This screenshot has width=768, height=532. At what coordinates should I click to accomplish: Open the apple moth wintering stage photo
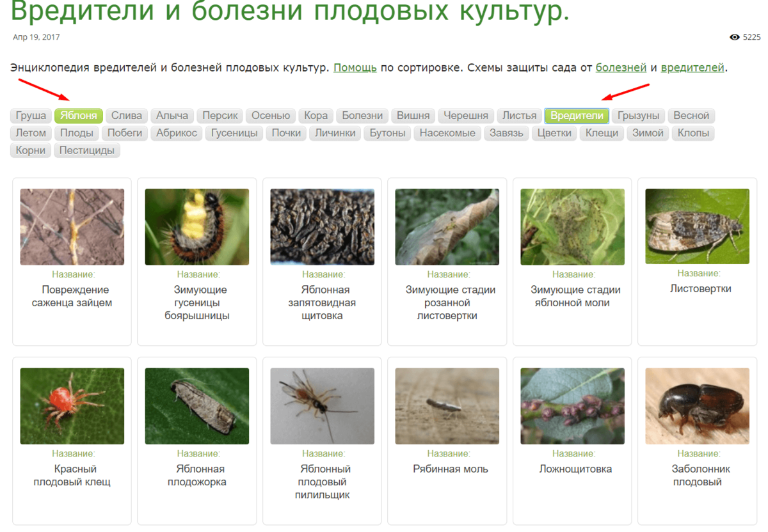pyautogui.click(x=572, y=226)
